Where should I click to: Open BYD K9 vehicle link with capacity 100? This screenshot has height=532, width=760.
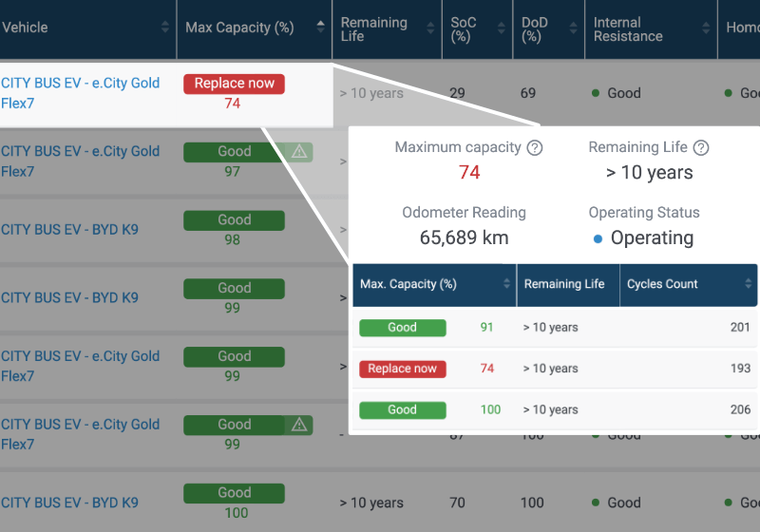(x=69, y=503)
